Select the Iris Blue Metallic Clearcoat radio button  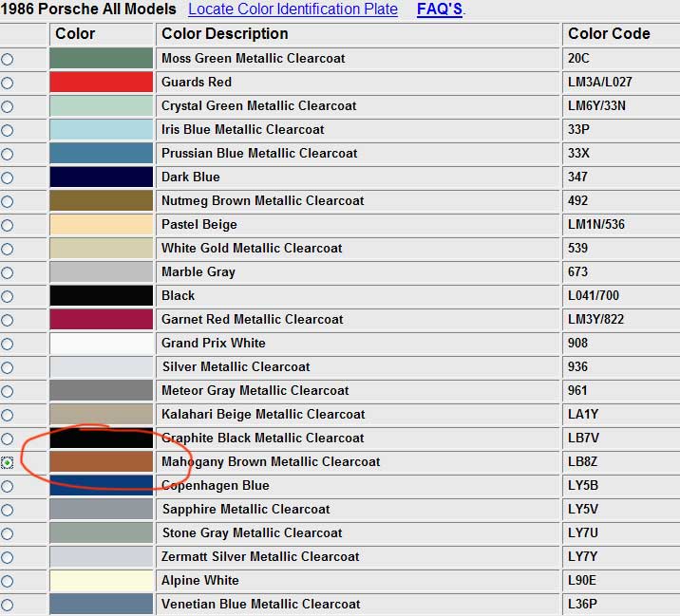point(7,130)
